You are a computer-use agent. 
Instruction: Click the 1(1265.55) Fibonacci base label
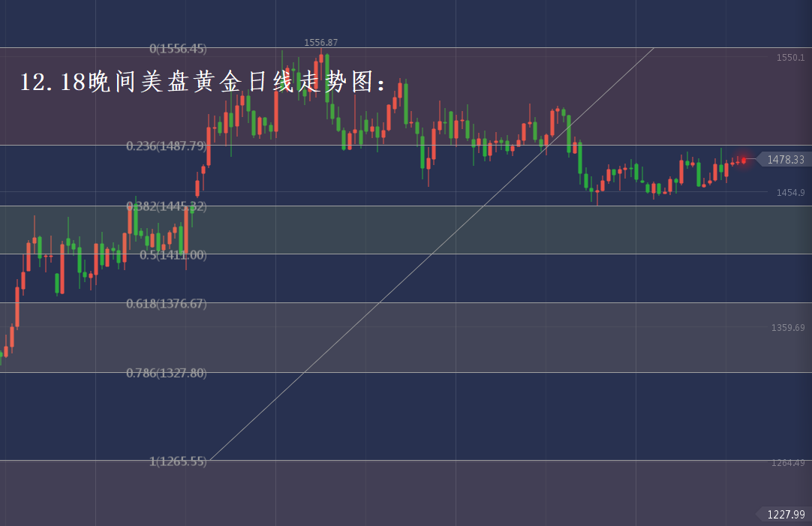pos(177,461)
